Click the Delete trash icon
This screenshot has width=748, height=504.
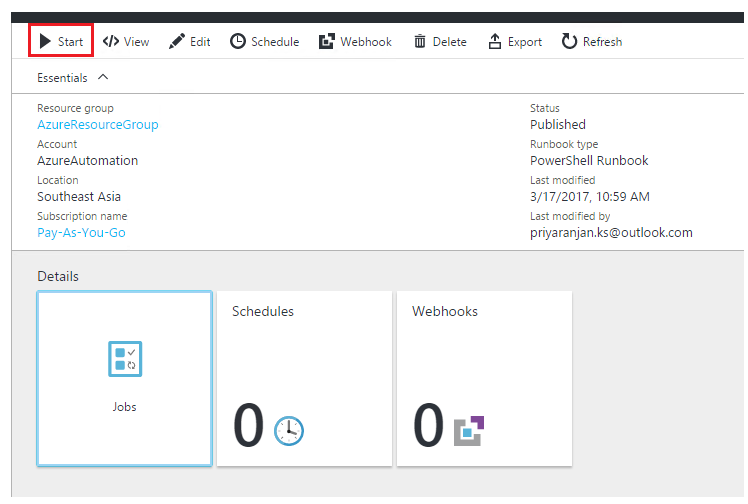pyautogui.click(x=420, y=41)
